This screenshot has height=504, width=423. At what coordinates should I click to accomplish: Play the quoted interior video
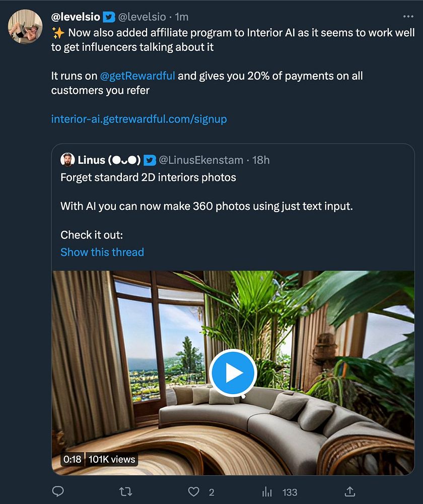(233, 372)
